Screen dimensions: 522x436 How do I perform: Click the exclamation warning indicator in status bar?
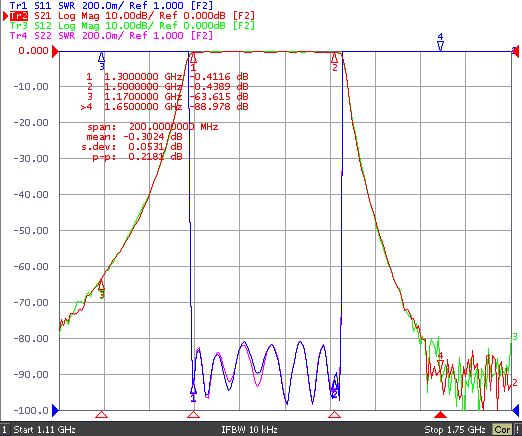click(x=517, y=429)
